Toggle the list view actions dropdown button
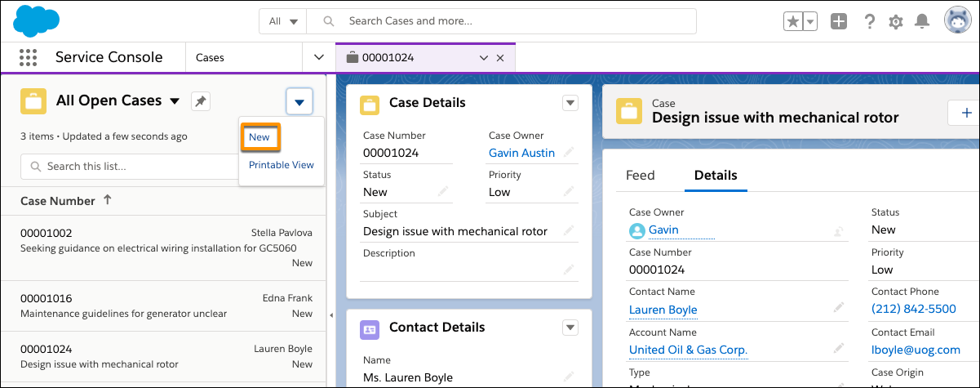This screenshot has height=388, width=980. tap(299, 102)
